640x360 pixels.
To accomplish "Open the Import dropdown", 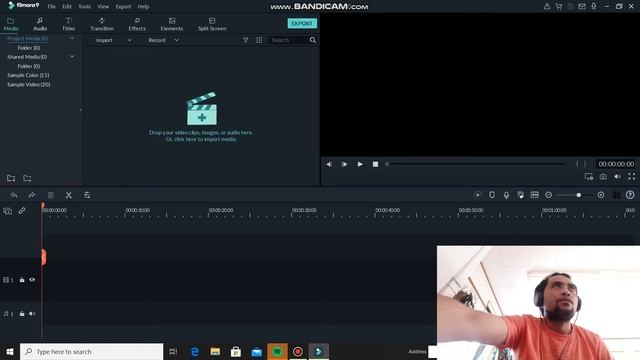I will 113,40.
